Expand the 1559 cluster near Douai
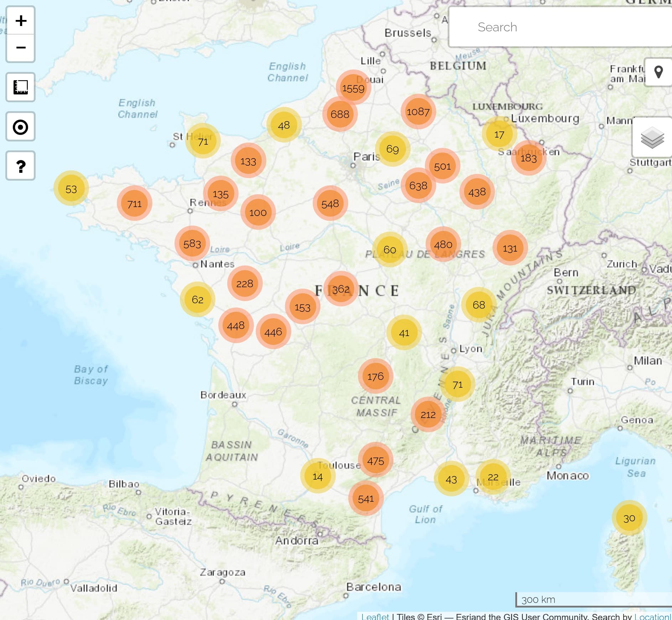Screen dimensions: 672x620 click(x=353, y=88)
